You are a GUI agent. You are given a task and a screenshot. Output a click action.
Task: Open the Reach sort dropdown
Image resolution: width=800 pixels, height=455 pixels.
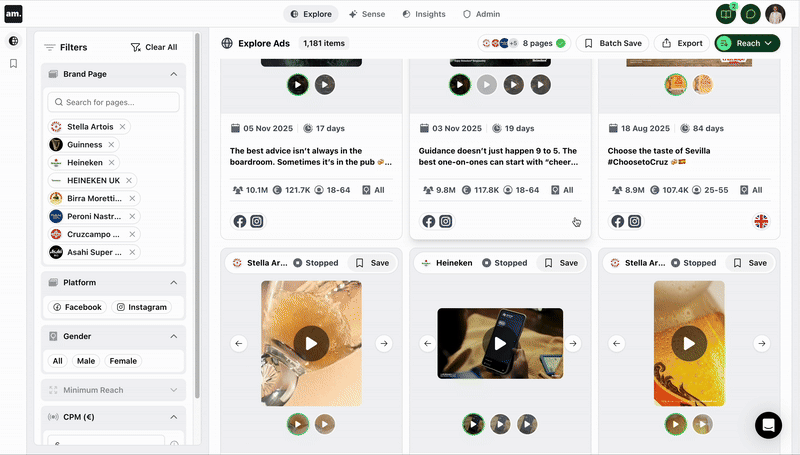(747, 43)
